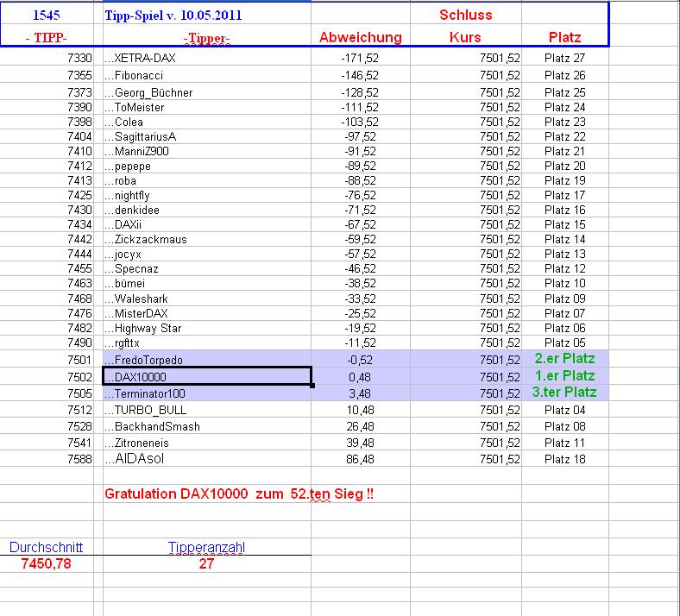Screen dimensions: 680x616
Task: Click the deviation cell -0,52
Action: click(x=361, y=360)
